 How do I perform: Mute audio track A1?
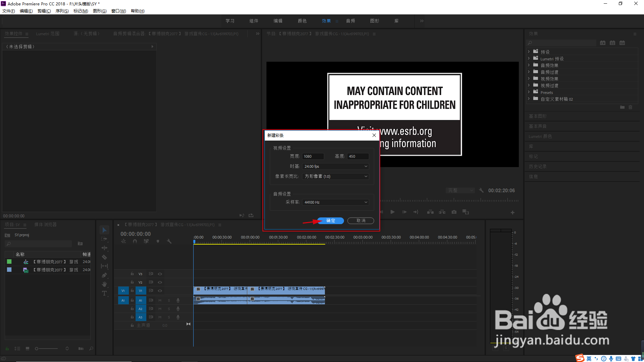[160, 300]
